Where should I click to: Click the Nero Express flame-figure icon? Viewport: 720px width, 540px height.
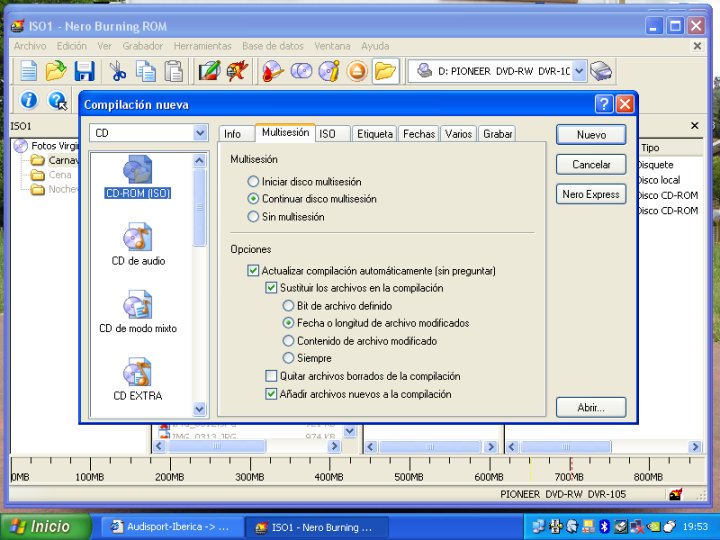pyautogui.click(x=237, y=72)
